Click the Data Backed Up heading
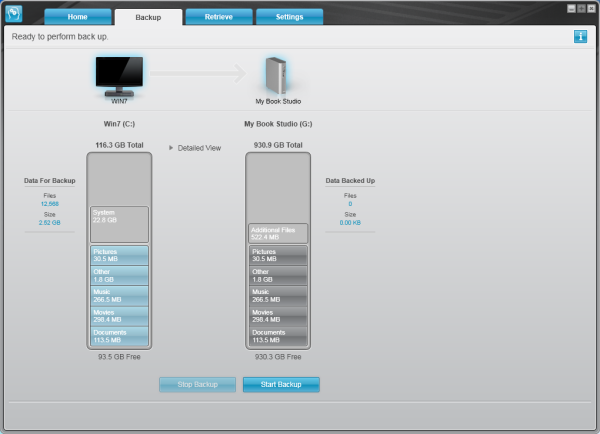 pyautogui.click(x=350, y=181)
